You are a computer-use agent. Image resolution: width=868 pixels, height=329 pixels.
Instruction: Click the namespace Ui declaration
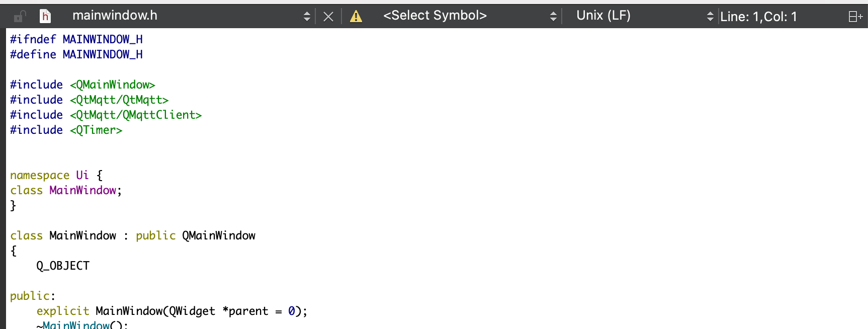click(x=49, y=175)
